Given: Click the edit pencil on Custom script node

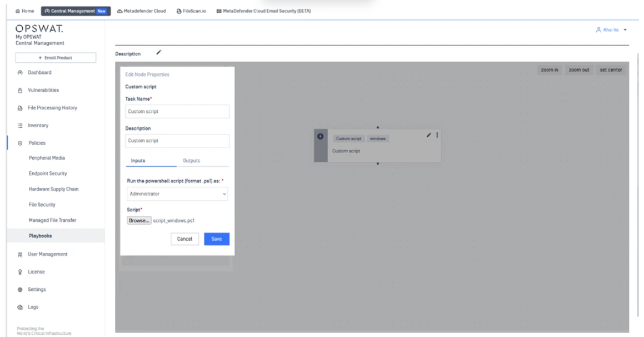Looking at the screenshot, I should pyautogui.click(x=428, y=135).
